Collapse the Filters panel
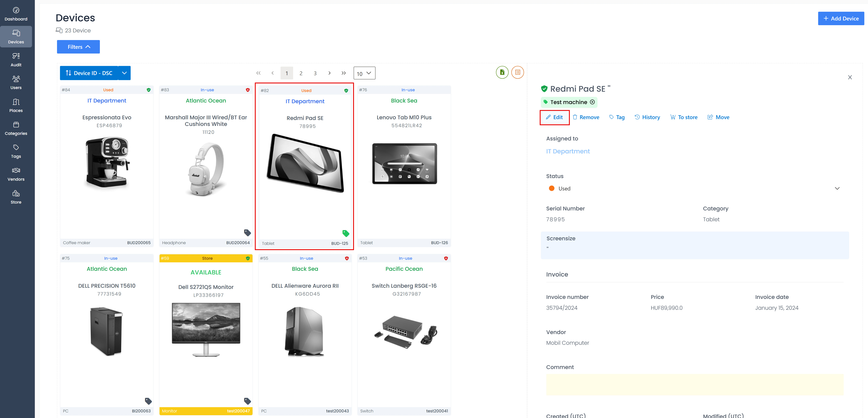868x418 pixels. 78,47
